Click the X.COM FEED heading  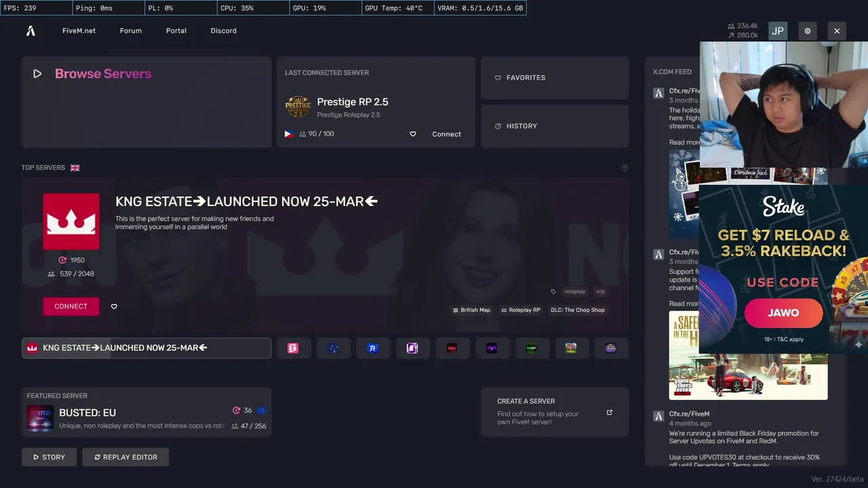click(672, 72)
